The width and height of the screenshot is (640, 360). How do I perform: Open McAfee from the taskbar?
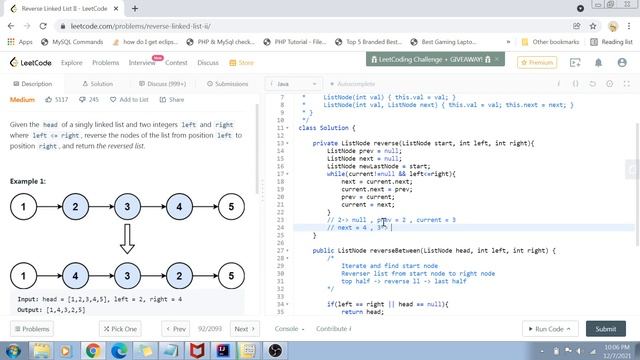click(197, 351)
